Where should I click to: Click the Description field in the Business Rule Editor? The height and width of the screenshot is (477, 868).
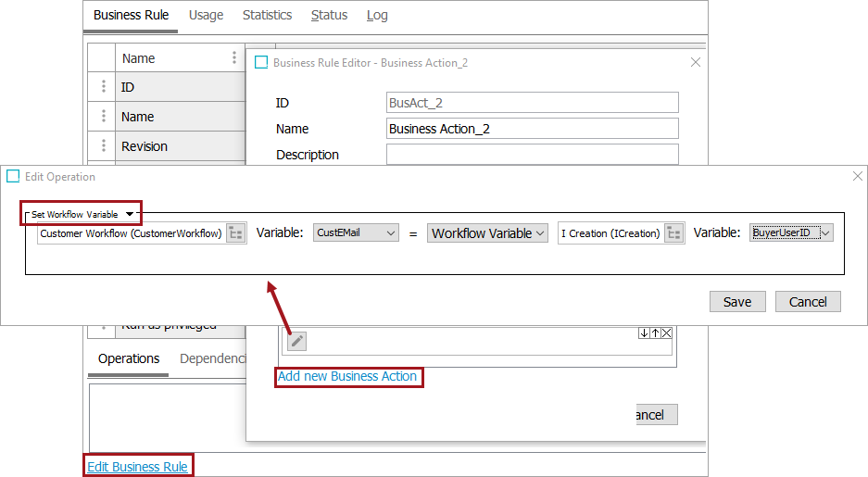(x=532, y=155)
